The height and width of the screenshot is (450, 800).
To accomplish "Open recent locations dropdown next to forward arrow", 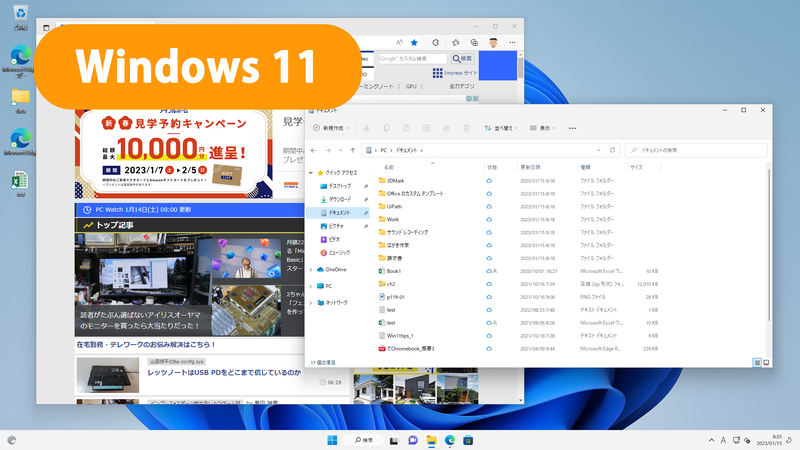I will [x=340, y=151].
